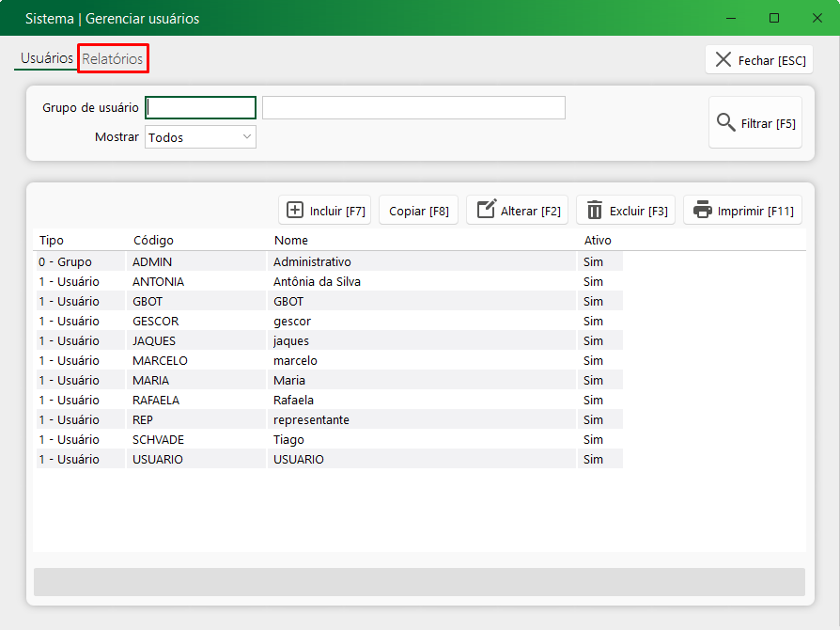Click the wide group description field
The height and width of the screenshot is (630, 840).
(413, 108)
